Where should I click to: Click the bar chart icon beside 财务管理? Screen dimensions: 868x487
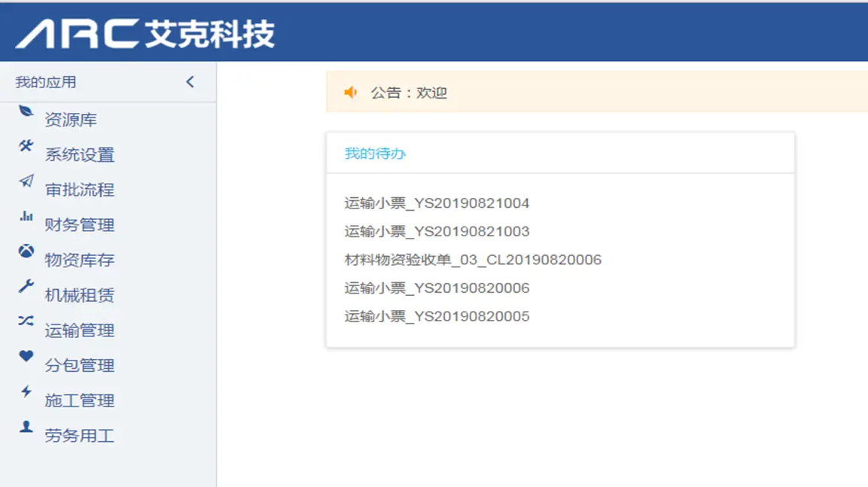26,216
